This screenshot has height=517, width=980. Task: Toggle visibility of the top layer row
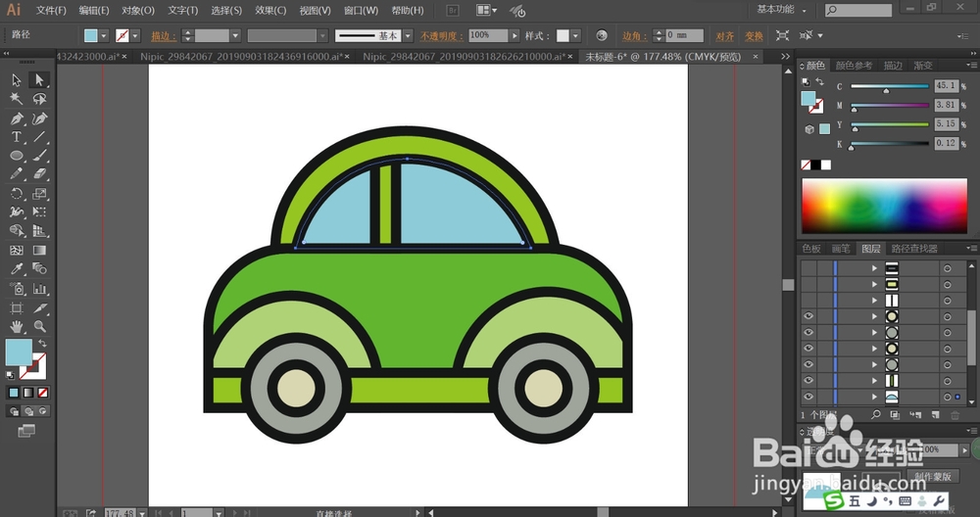[x=808, y=267]
